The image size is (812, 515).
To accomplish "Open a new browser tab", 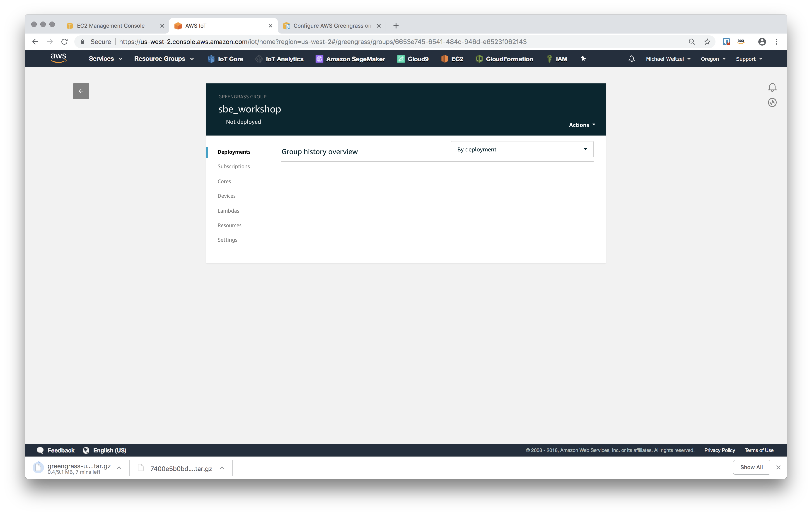I will [396, 26].
